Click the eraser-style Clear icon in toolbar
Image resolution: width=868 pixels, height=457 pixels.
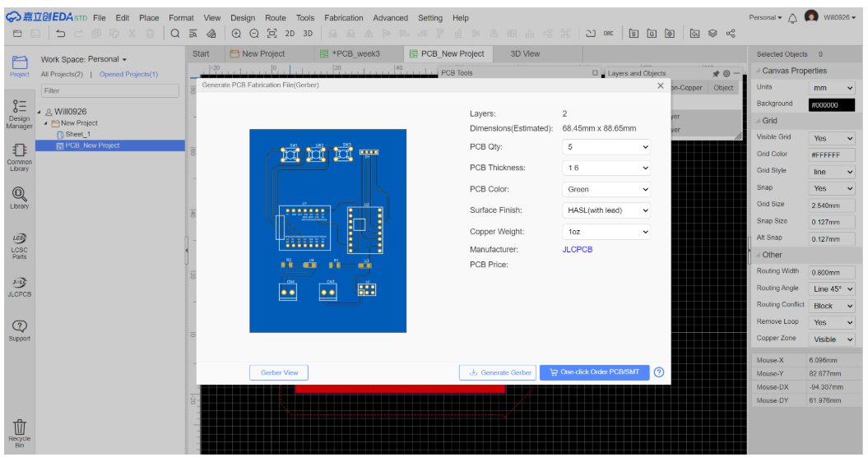(x=211, y=34)
